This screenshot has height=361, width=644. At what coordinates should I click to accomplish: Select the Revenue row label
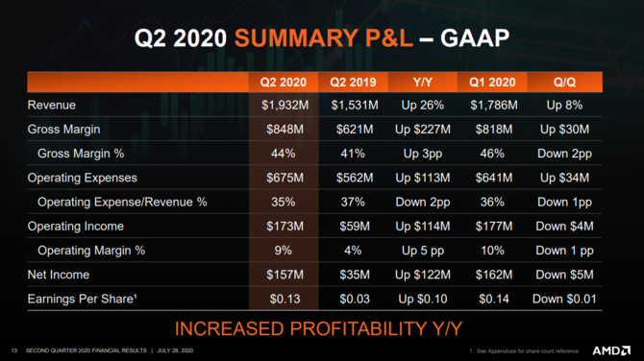pyautogui.click(x=52, y=105)
